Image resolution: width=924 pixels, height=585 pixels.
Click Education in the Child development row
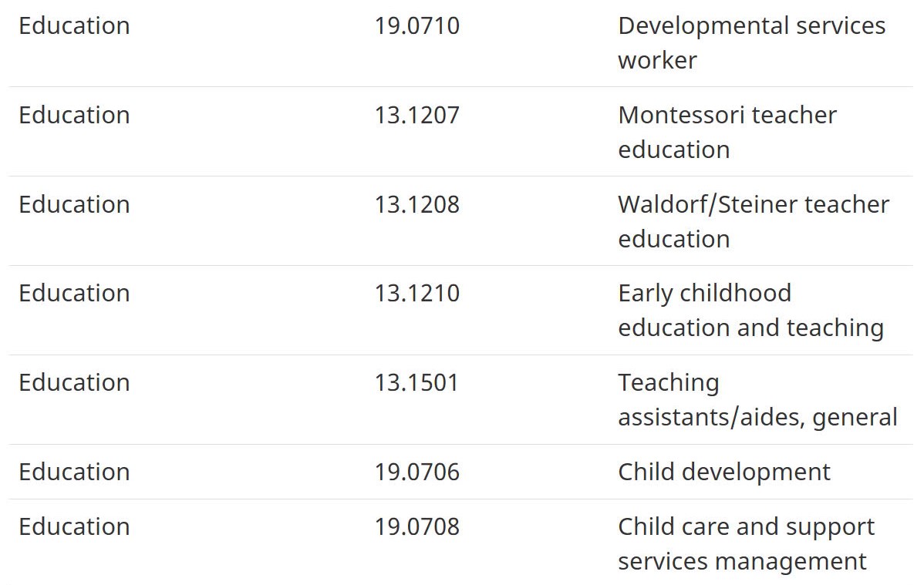[74, 472]
